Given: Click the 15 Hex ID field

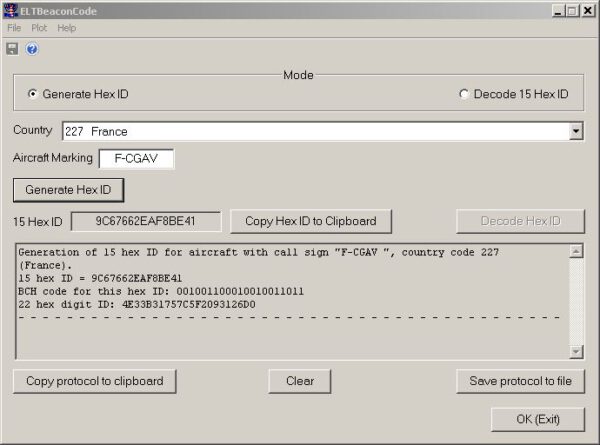Looking at the screenshot, I should click(x=146, y=221).
